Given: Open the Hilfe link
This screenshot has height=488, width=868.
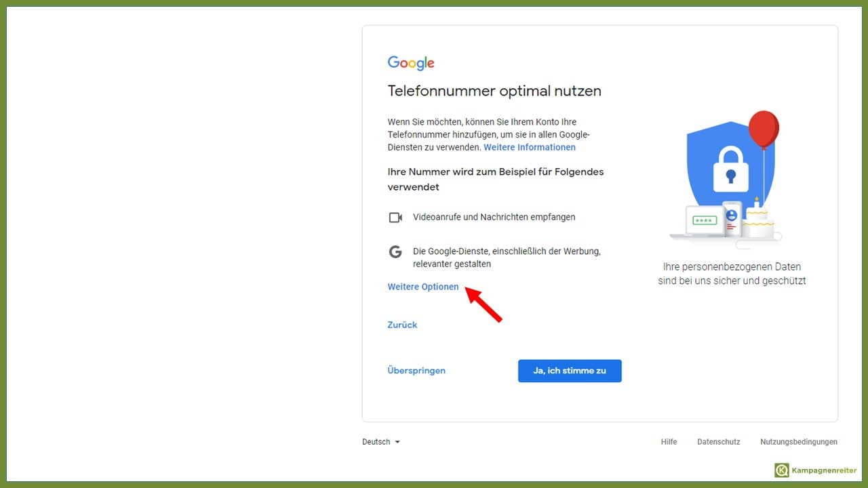Looking at the screenshot, I should 669,442.
